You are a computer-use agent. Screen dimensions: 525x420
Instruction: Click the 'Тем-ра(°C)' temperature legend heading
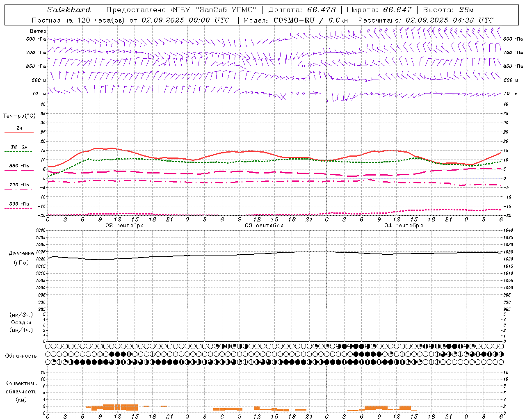coord(19,116)
